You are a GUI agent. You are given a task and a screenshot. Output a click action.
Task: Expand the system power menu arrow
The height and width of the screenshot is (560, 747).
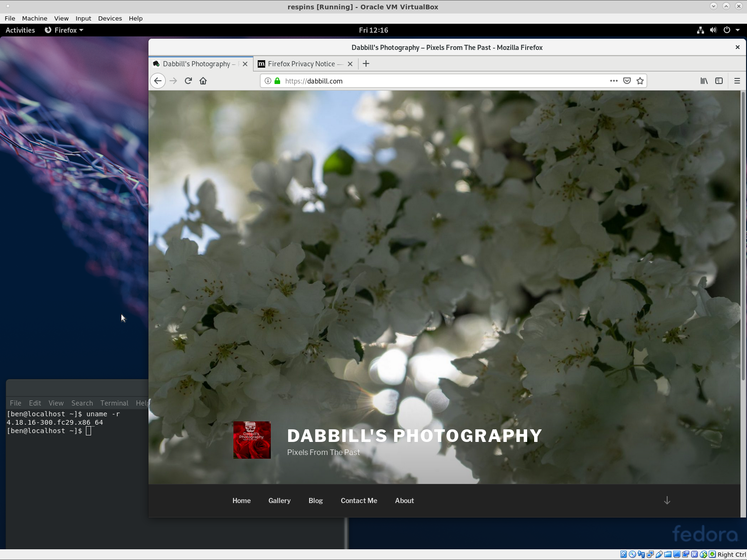pyautogui.click(x=738, y=30)
